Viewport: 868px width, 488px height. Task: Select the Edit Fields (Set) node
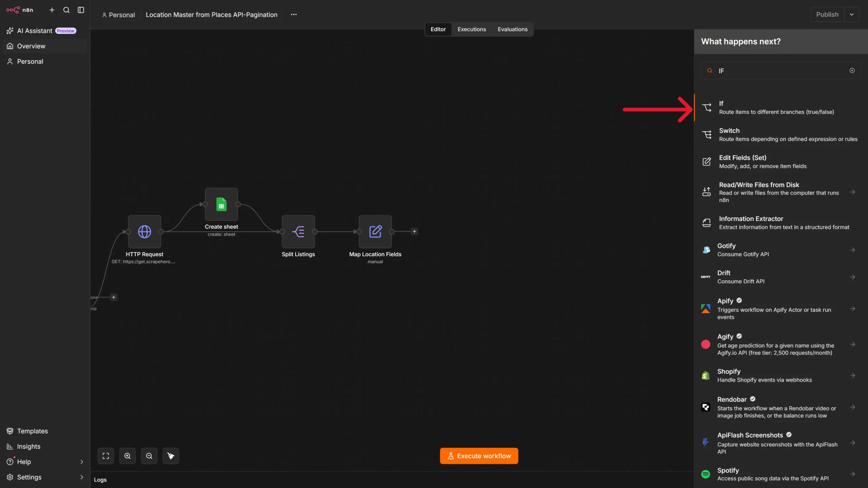tap(781, 162)
